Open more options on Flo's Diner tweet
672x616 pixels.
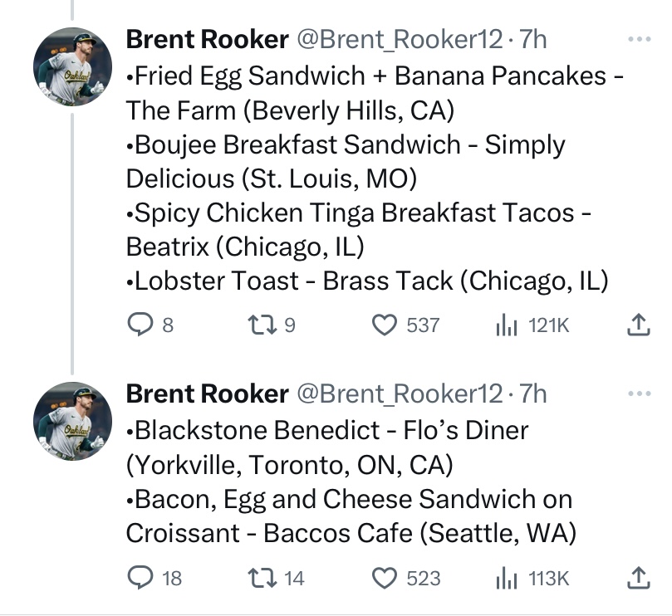[639, 394]
